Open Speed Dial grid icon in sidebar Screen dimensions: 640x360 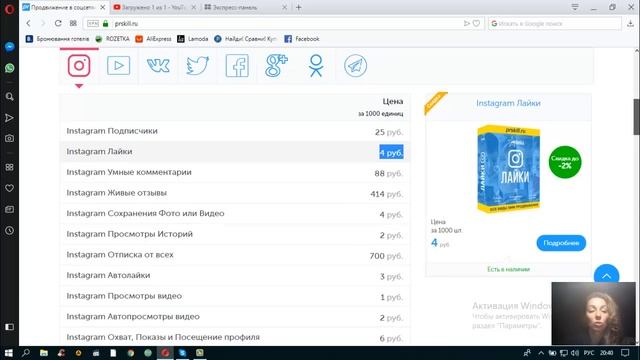pyautogui.click(x=9, y=167)
